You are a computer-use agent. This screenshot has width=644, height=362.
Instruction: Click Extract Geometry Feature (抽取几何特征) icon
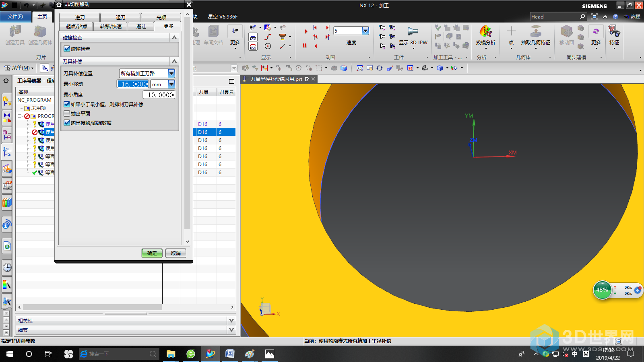pos(535,31)
